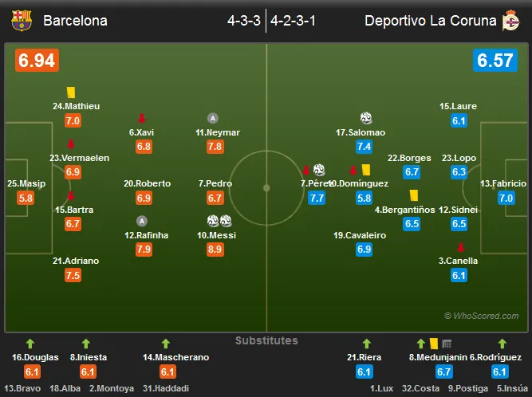Click the own-goal net icon above Medunjanin
Screen dimensions: 532x397
click(447, 344)
